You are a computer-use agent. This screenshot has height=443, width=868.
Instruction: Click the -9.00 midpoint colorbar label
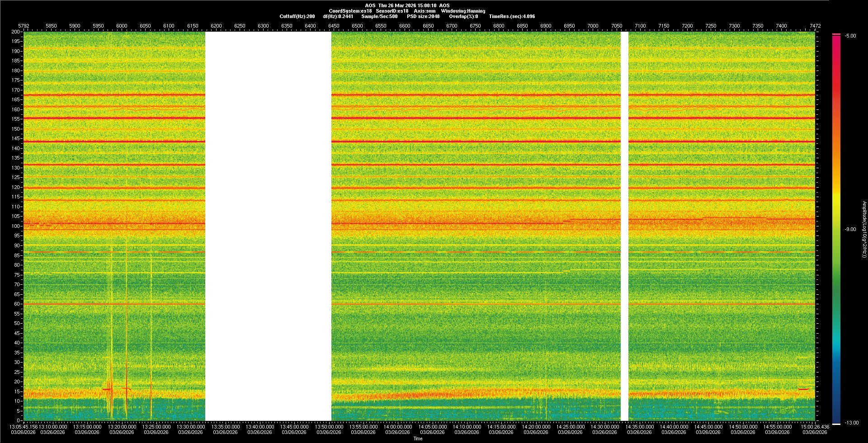(x=850, y=229)
